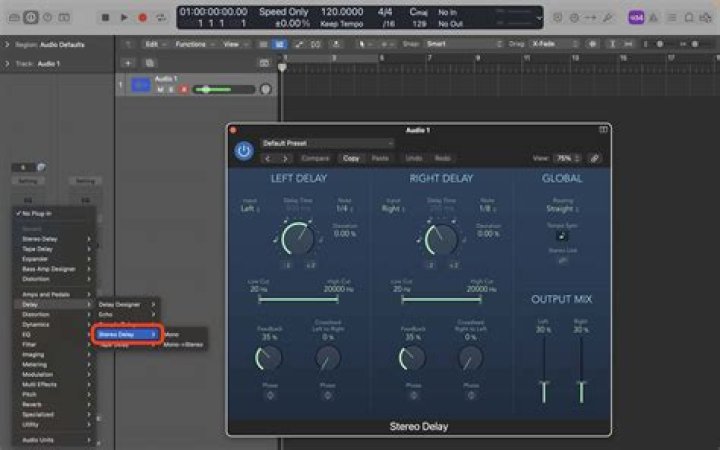Open the LCD display mode arrow
The height and width of the screenshot is (450, 720).
point(539,18)
